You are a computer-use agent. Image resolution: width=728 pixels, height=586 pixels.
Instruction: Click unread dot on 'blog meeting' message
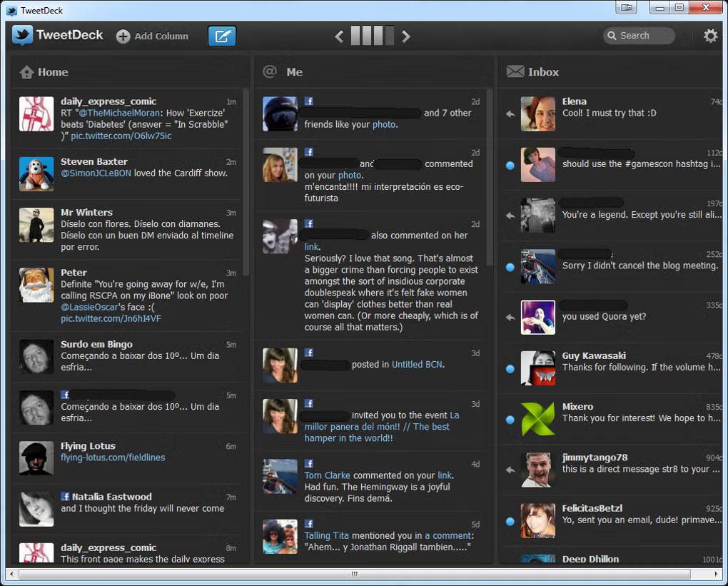pyautogui.click(x=510, y=267)
